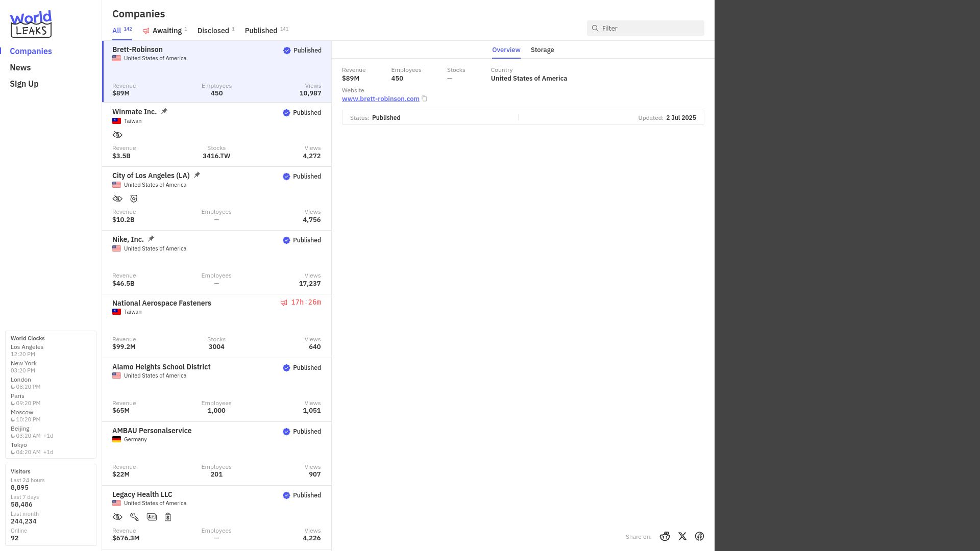This screenshot has width=980, height=551.
Task: Click the 1,000 employees value for Alamo Heights
Action: coord(216,411)
